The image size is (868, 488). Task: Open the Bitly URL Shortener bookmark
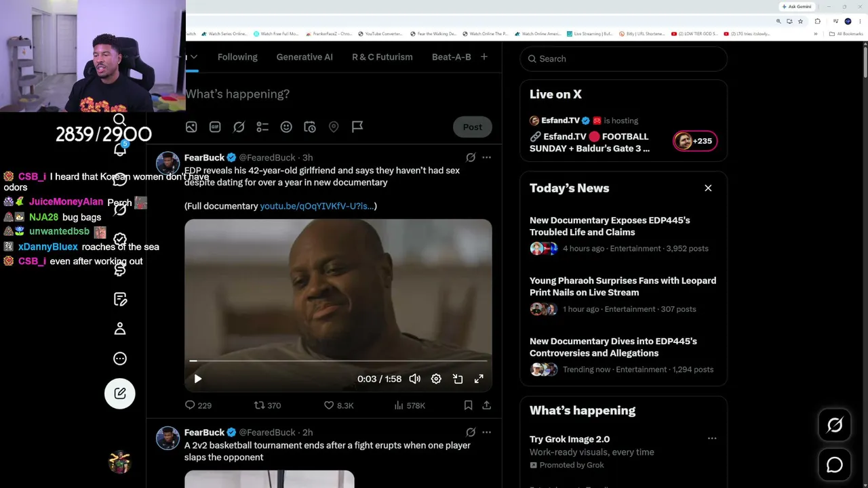(642, 34)
